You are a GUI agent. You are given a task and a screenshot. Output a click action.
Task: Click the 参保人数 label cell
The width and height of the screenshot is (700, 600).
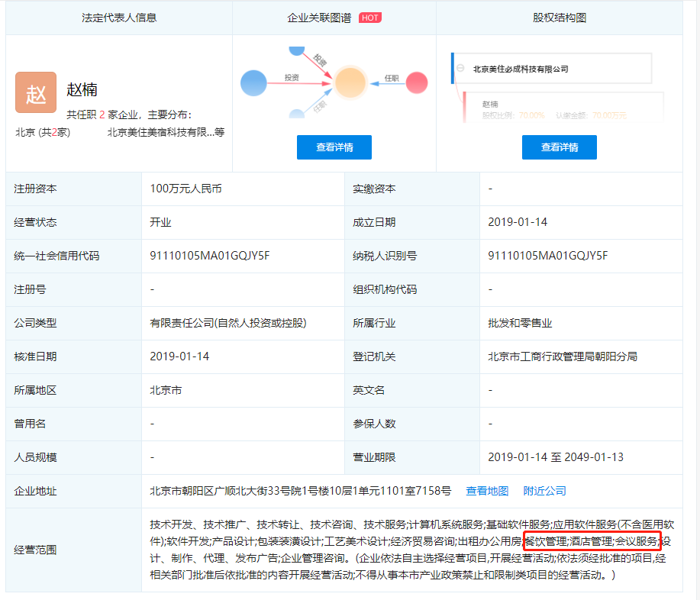click(412, 424)
